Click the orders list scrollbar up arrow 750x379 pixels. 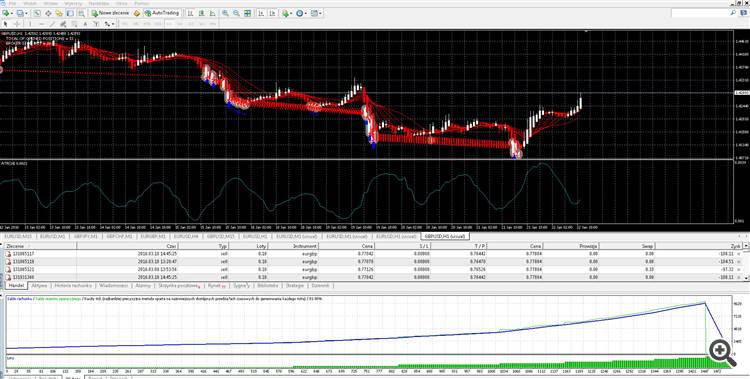coord(746,246)
